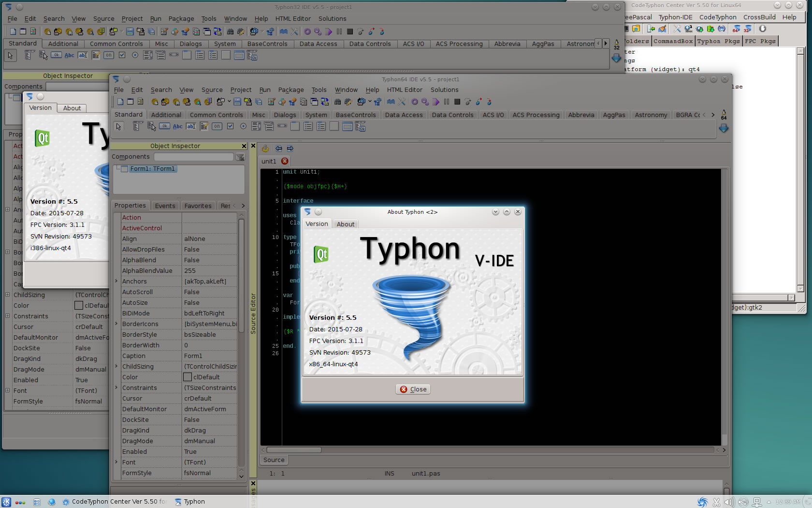Click clDefault color swatch in Typhon64 inspector
This screenshot has height=508, width=812.
[188, 377]
